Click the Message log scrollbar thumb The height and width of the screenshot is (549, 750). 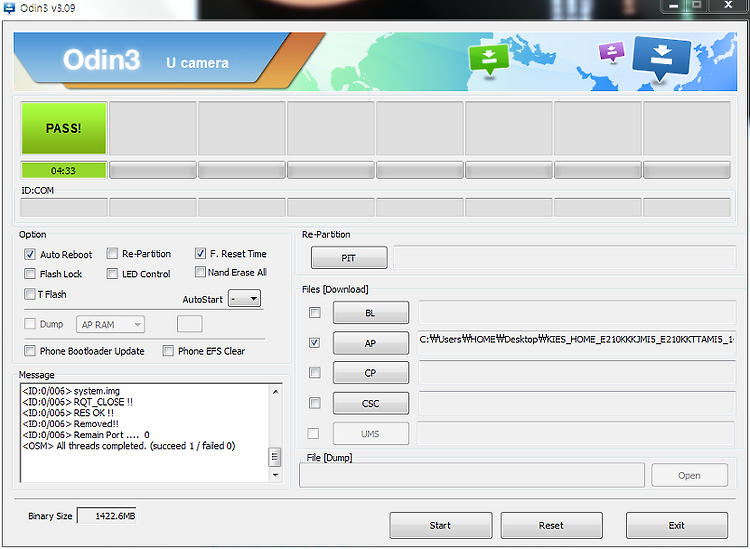point(275,457)
